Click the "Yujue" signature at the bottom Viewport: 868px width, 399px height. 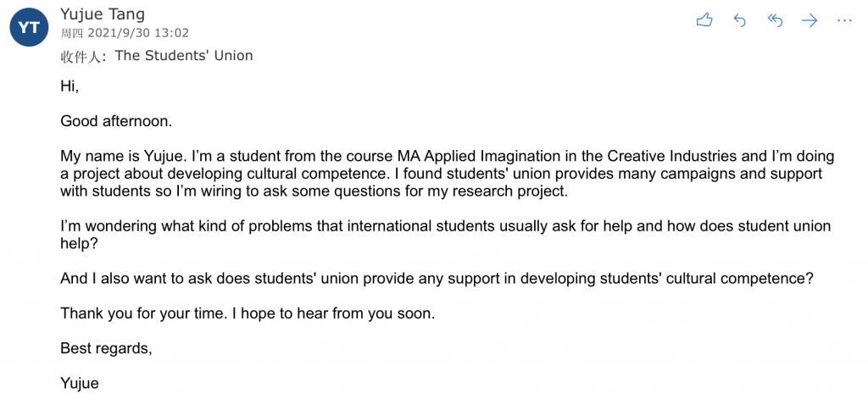coord(80,384)
